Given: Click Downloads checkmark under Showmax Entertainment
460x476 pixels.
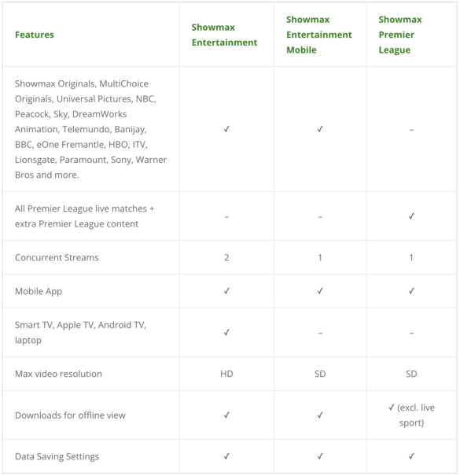Looking at the screenshot, I should point(226,415).
